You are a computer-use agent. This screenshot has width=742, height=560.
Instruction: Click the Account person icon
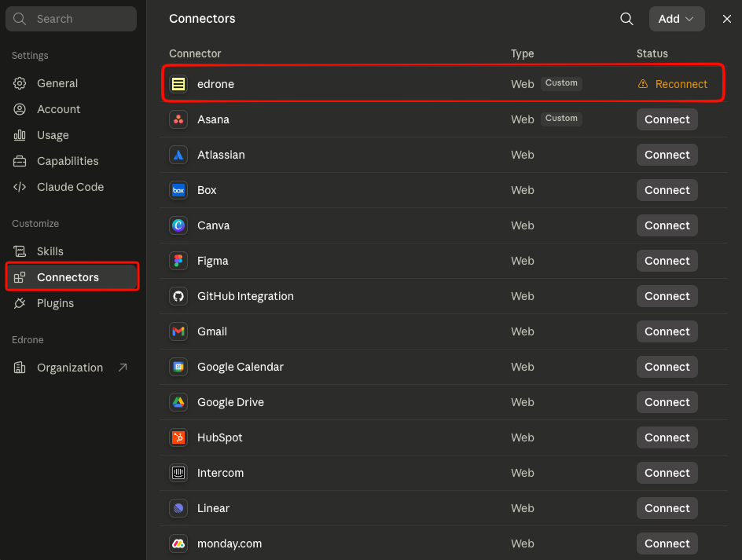[20, 109]
